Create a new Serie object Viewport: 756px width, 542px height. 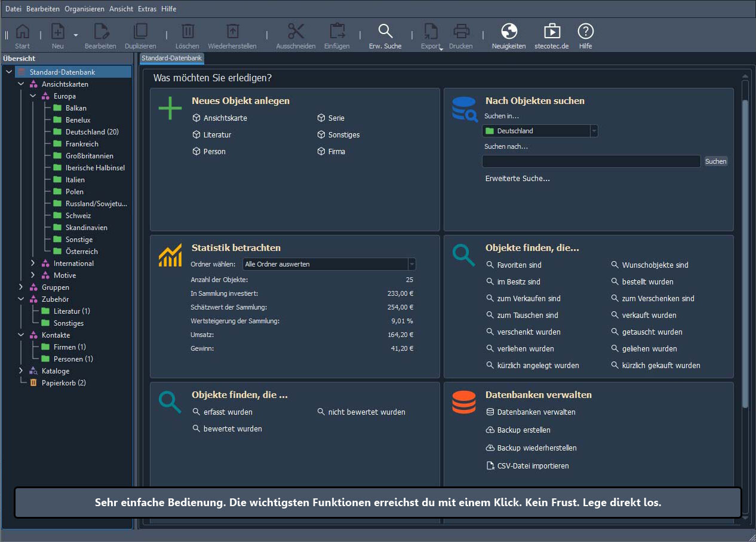pyautogui.click(x=331, y=118)
